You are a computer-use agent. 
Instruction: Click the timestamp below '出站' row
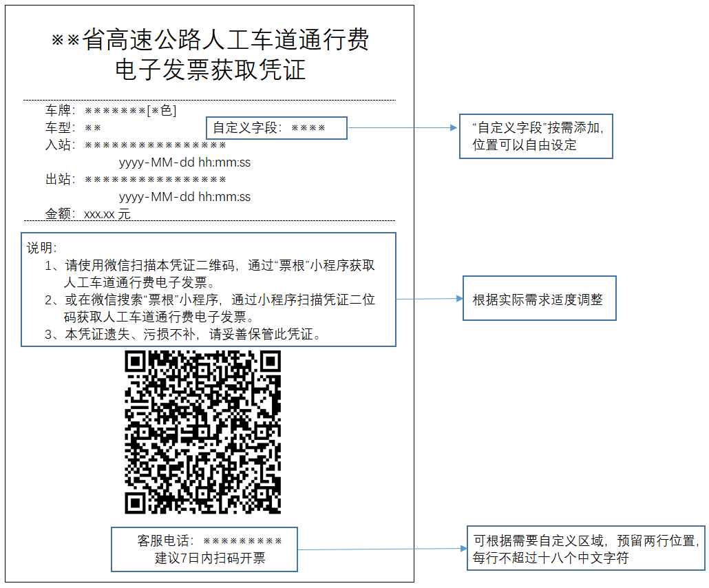click(x=184, y=197)
